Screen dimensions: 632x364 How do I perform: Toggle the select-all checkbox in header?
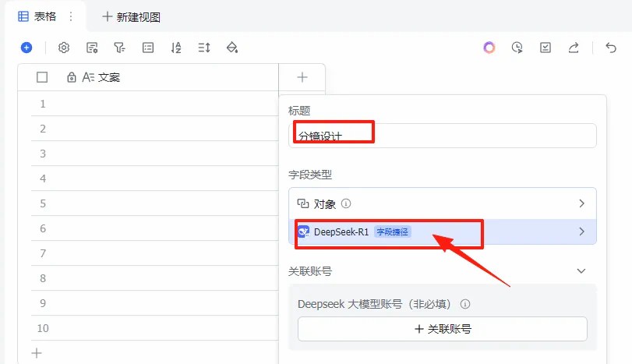[x=42, y=77]
